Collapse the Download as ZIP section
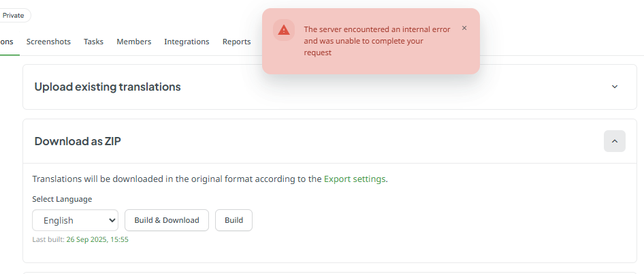Screen dimensions: 644x274 point(614,141)
